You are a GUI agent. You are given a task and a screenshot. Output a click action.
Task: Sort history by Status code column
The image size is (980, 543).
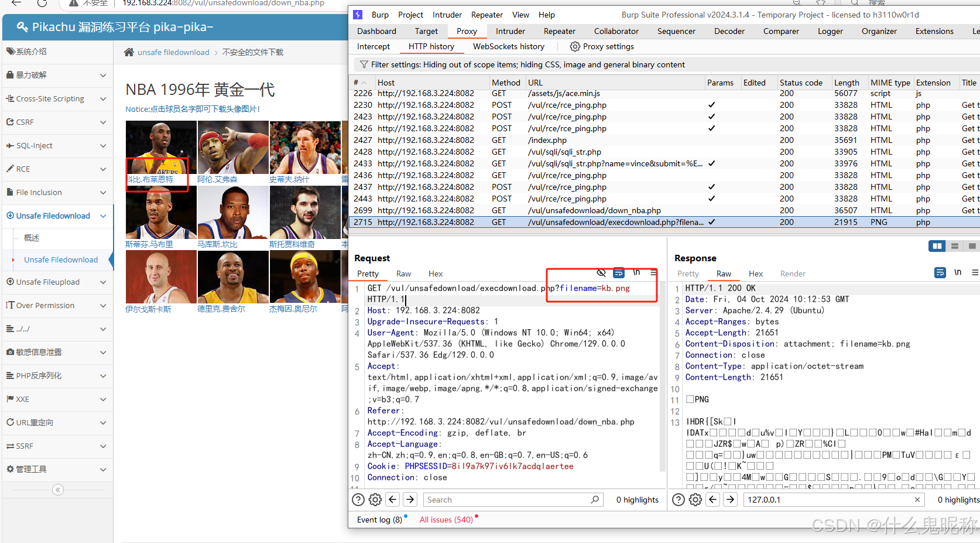click(x=801, y=83)
